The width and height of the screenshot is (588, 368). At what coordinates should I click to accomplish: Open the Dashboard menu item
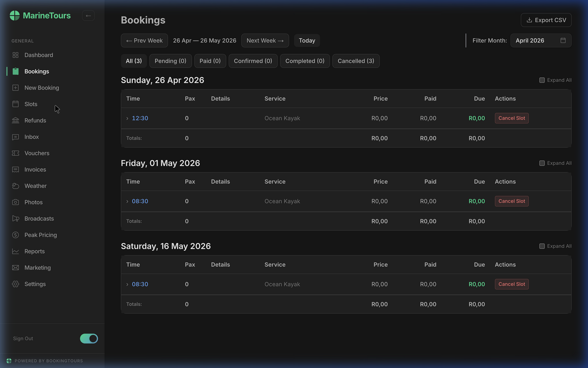52,55
